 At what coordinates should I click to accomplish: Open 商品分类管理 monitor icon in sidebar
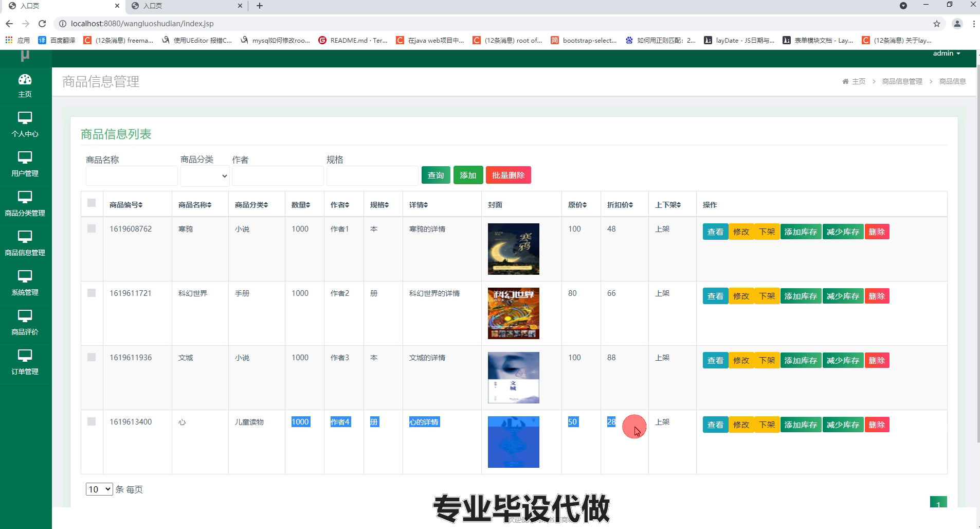coord(25,197)
